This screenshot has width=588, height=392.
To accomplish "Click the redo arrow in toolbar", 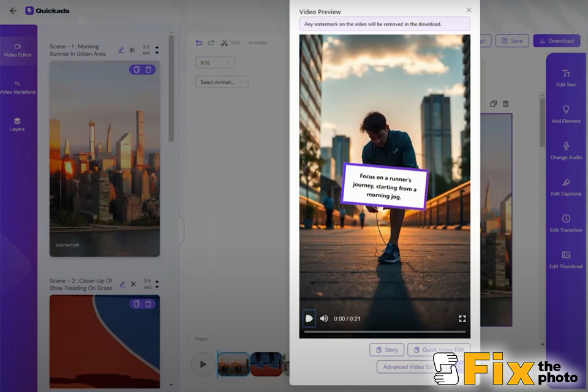I will 211,43.
